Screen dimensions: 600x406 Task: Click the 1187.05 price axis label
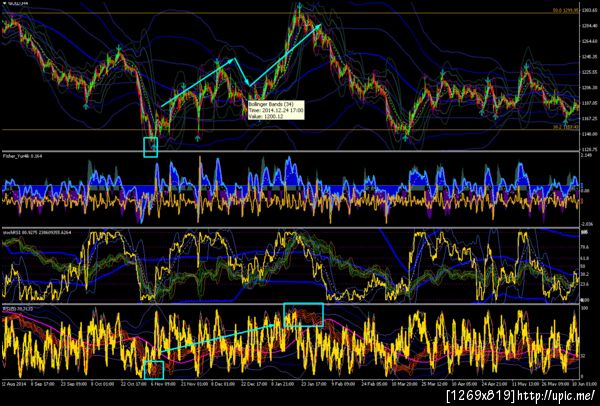(589, 103)
